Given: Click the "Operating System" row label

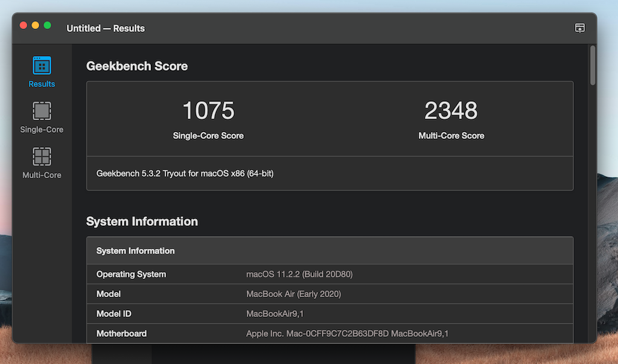Looking at the screenshot, I should (131, 274).
